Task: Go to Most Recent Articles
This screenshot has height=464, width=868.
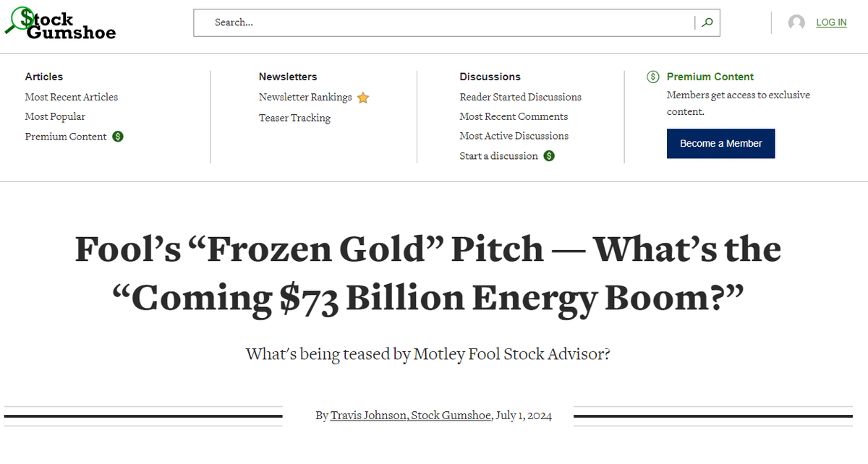Action: pos(72,97)
